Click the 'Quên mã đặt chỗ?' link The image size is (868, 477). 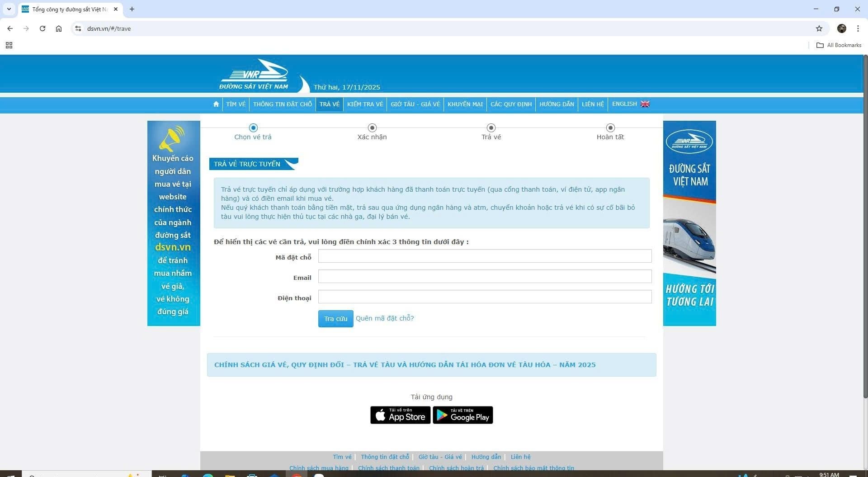click(385, 318)
